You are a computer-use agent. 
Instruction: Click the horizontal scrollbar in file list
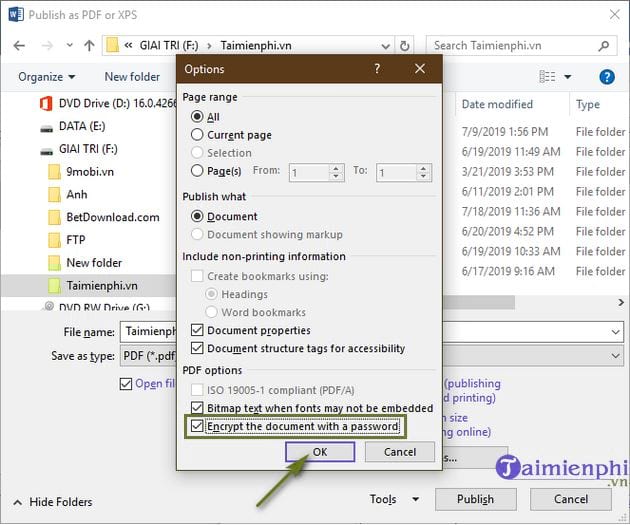pos(478,302)
